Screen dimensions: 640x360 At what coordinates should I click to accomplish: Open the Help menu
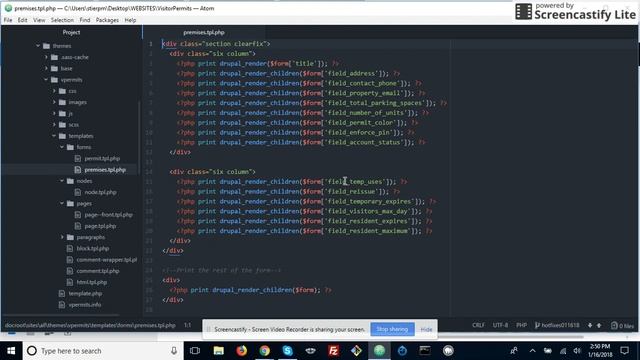click(130, 20)
